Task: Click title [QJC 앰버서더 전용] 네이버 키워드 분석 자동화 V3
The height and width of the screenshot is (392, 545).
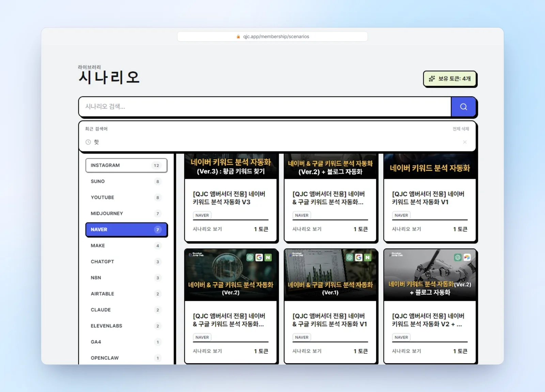Action: [229, 198]
